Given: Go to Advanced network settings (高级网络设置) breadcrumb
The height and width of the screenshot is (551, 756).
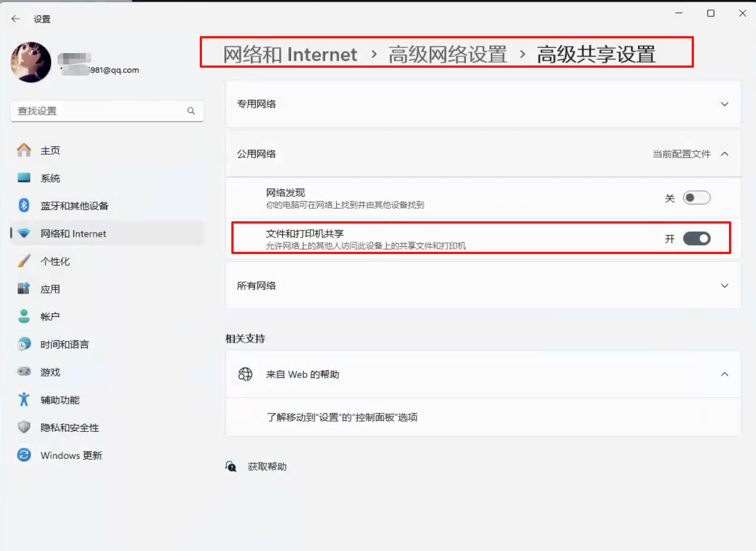Looking at the screenshot, I should 447,55.
